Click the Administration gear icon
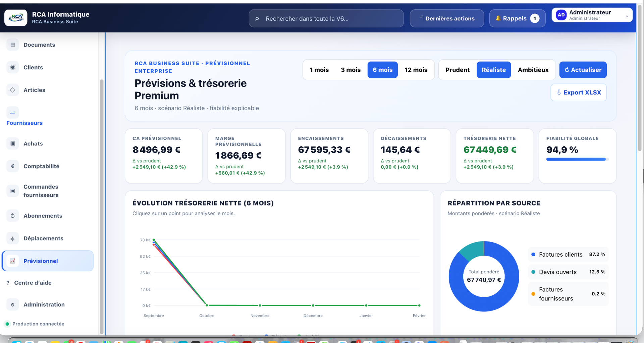644x343 pixels. (x=13, y=304)
